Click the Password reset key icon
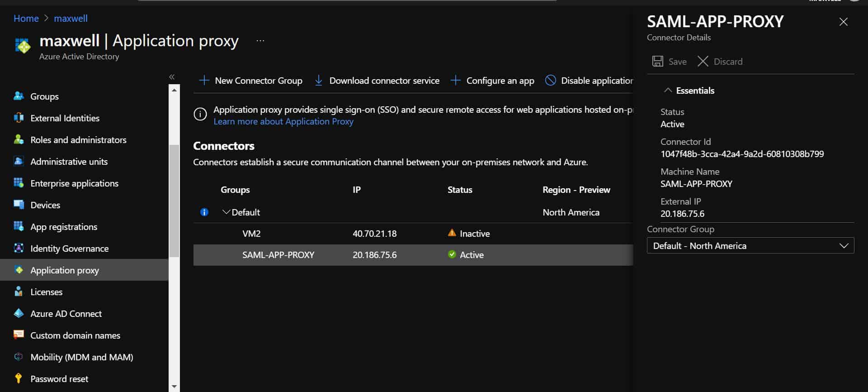The image size is (868, 392). [19, 378]
